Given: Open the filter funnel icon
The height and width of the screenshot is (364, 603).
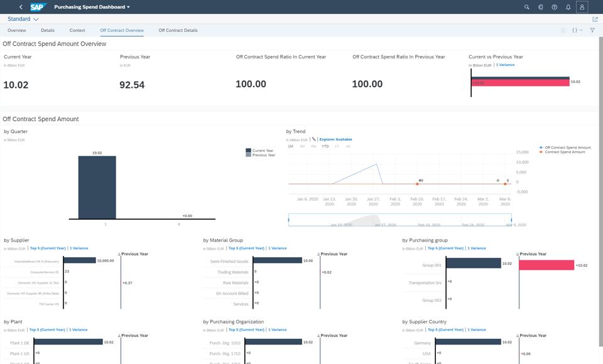Looking at the screenshot, I should (x=592, y=30).
